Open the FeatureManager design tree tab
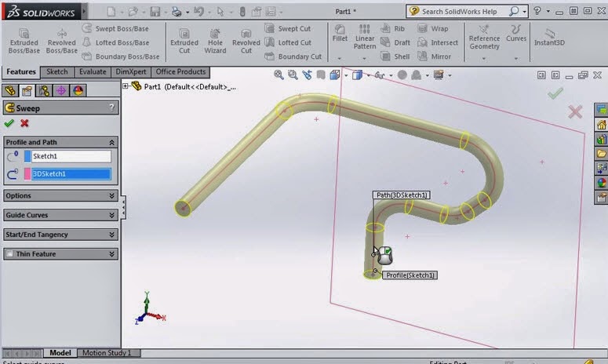The height and width of the screenshot is (364, 608). [x=10, y=90]
